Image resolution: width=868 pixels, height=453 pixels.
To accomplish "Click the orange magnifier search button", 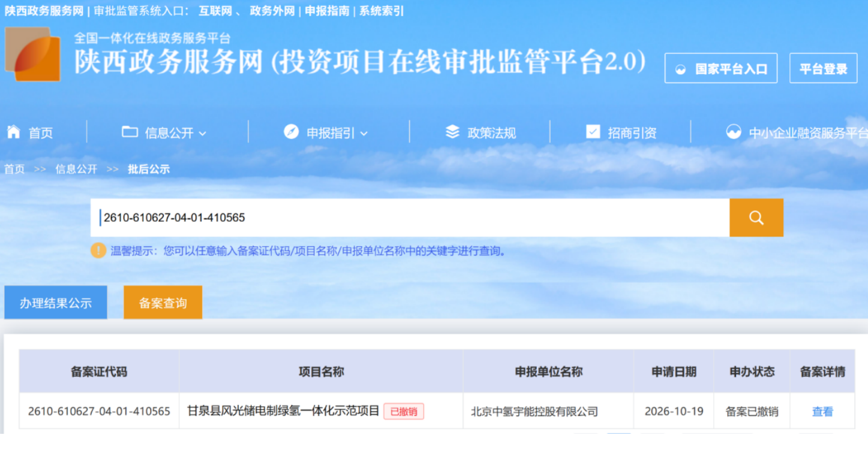I will coord(756,218).
